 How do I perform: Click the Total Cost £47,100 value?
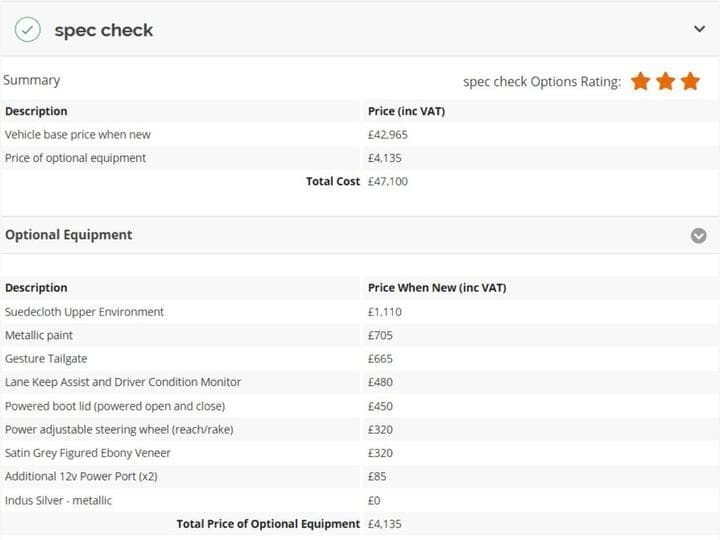pos(388,181)
